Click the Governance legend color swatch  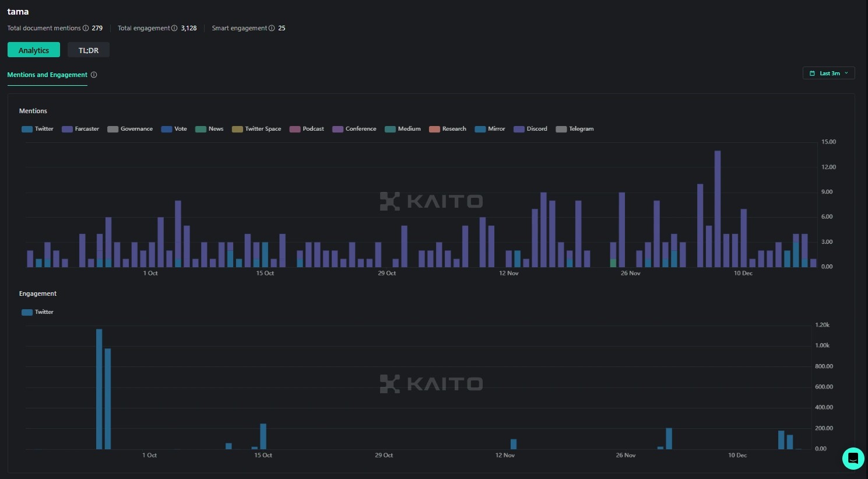click(113, 129)
